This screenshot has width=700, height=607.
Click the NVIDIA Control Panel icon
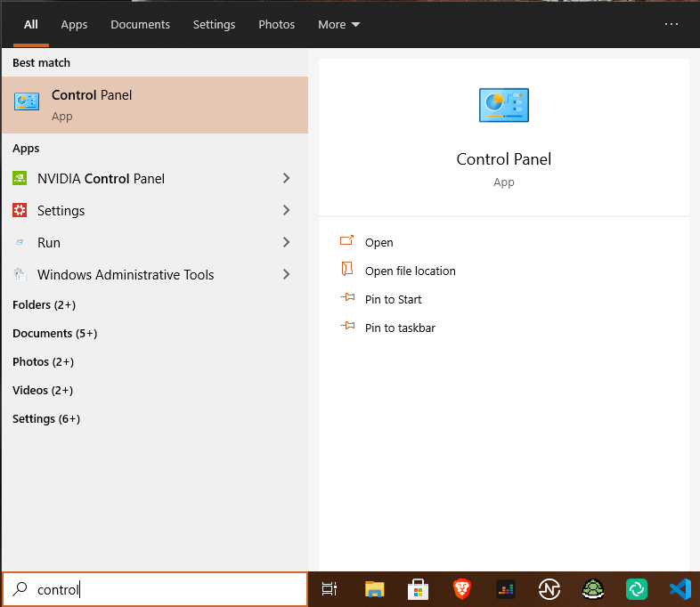(20, 178)
